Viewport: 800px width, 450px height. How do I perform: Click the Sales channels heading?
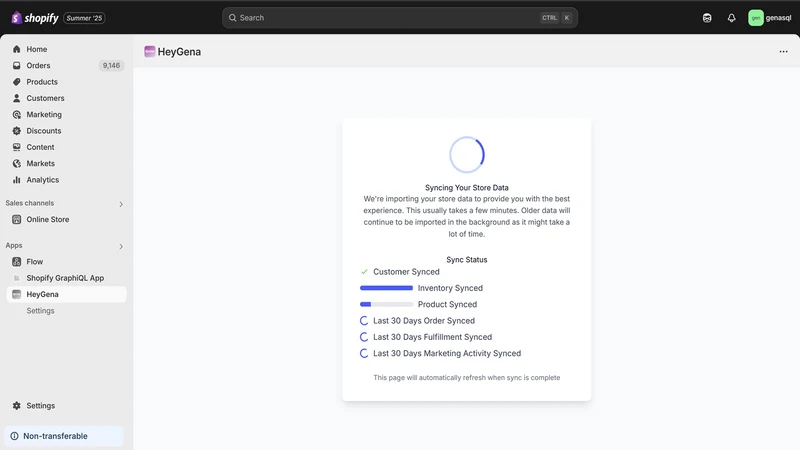(x=30, y=203)
